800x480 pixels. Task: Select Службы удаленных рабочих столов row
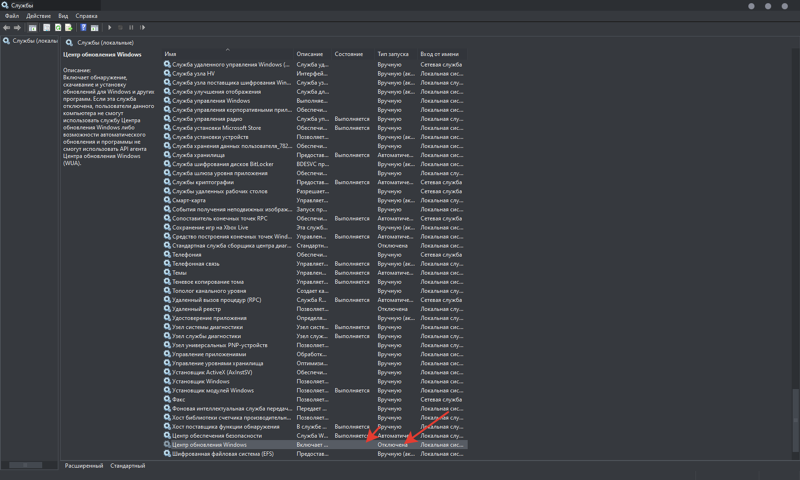(x=315, y=191)
